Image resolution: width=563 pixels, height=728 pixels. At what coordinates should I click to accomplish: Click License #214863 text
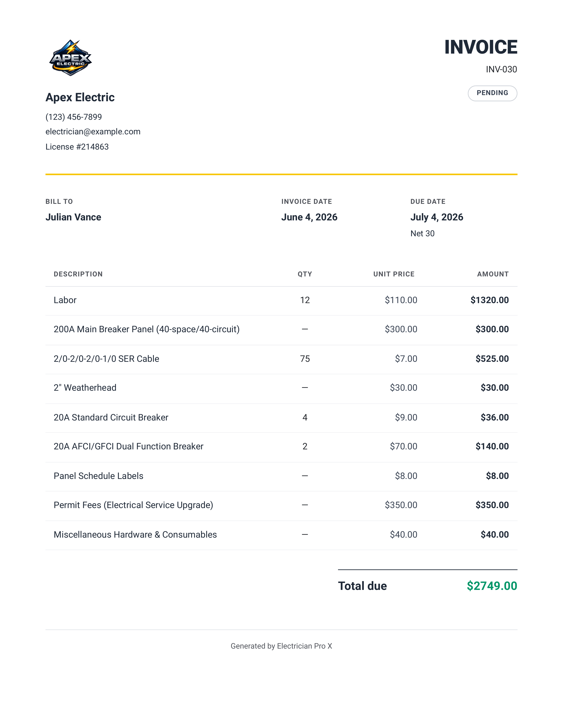tap(77, 147)
